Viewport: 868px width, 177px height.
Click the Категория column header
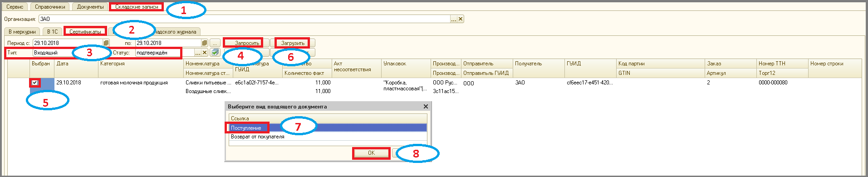click(141, 68)
